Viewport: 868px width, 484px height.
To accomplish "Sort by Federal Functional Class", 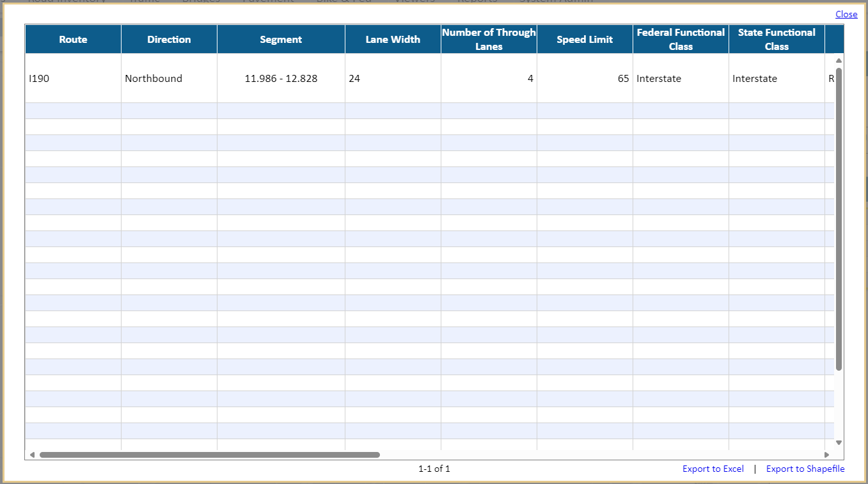I will (680, 39).
